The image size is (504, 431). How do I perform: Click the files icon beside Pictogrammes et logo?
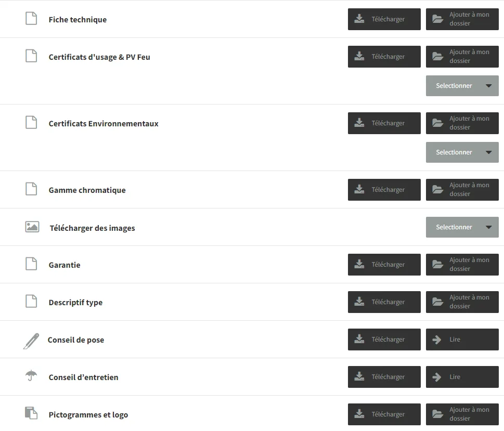point(31,413)
